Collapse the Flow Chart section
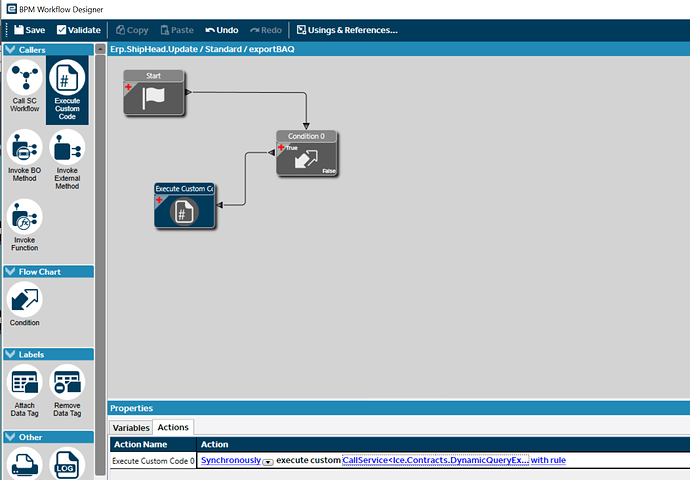 pyautogui.click(x=10, y=271)
